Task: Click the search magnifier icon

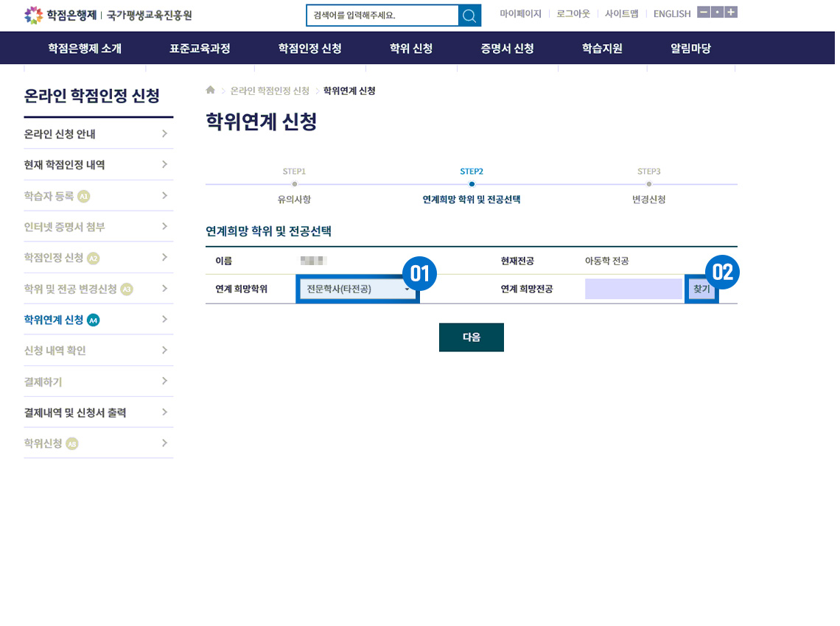Action: coord(469,15)
